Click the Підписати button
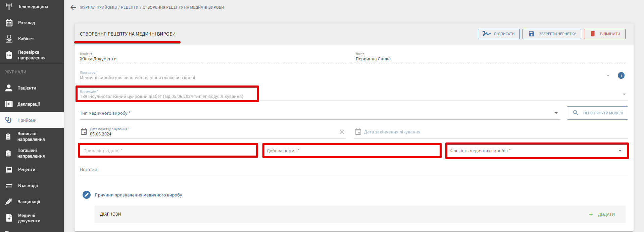The image size is (644, 232). click(x=498, y=34)
